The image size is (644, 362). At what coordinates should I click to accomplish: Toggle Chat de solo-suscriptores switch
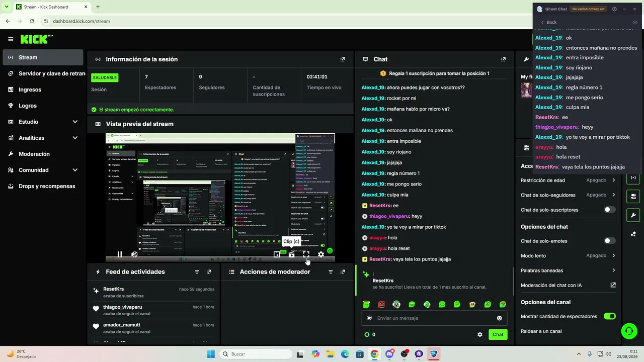pyautogui.click(x=609, y=210)
